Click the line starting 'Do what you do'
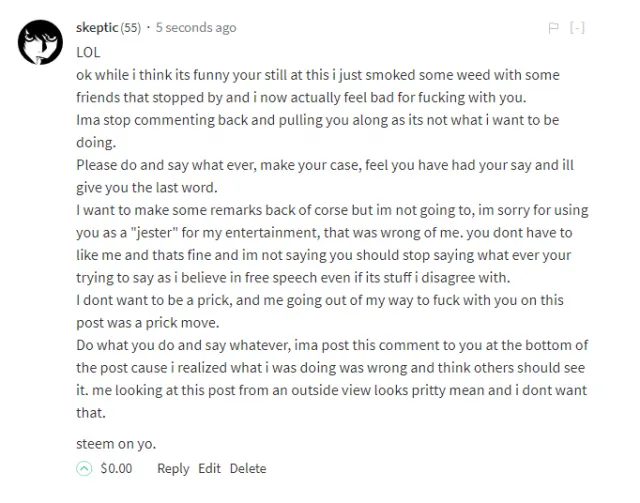Viewport: 640px width, 503px height. 332,345
